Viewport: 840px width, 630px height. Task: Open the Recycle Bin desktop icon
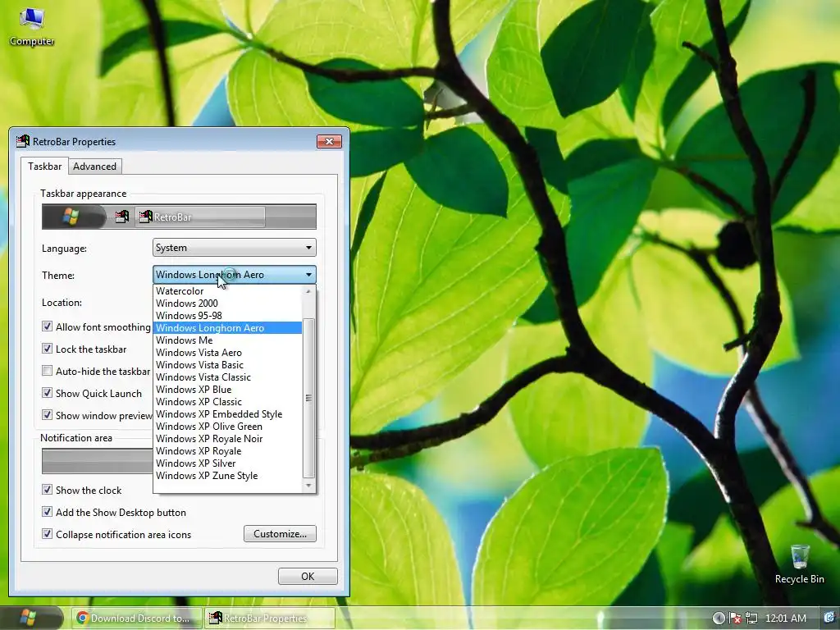799,564
